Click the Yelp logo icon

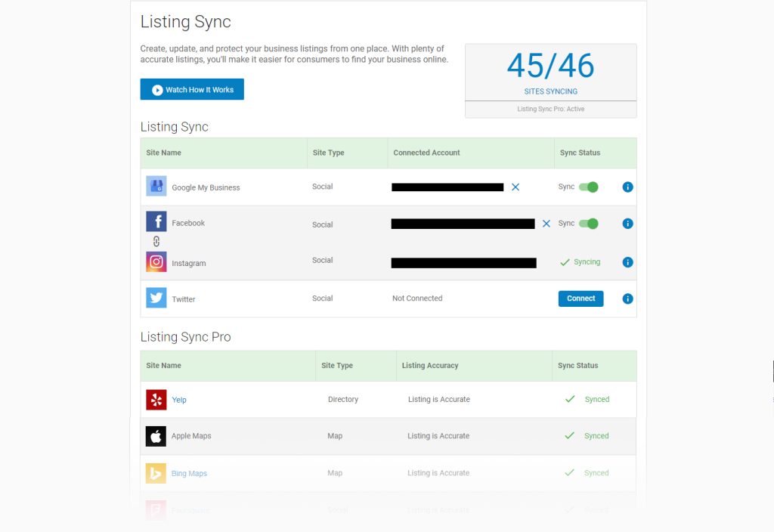pos(156,399)
